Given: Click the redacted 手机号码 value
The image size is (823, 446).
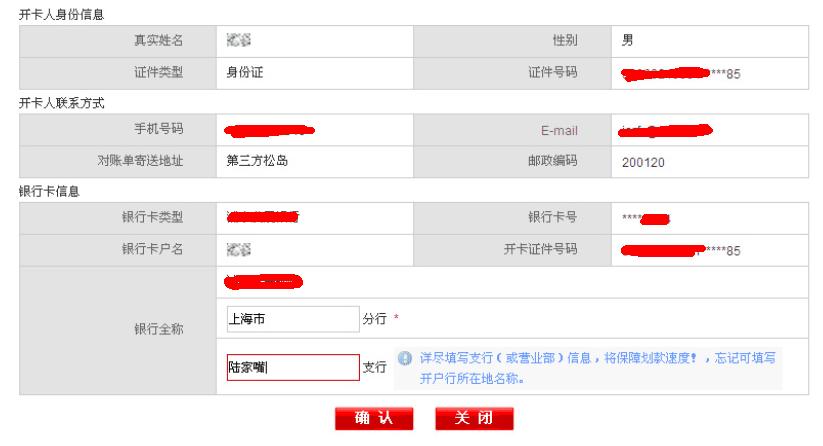Looking at the screenshot, I should pos(270,130).
